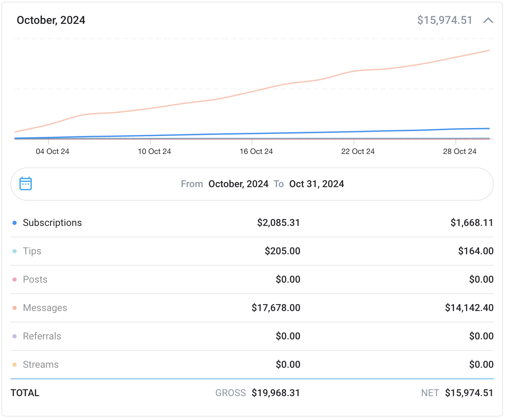Change the To Oct 31, 2024 end date
The width and height of the screenshot is (507, 420).
pos(317,184)
